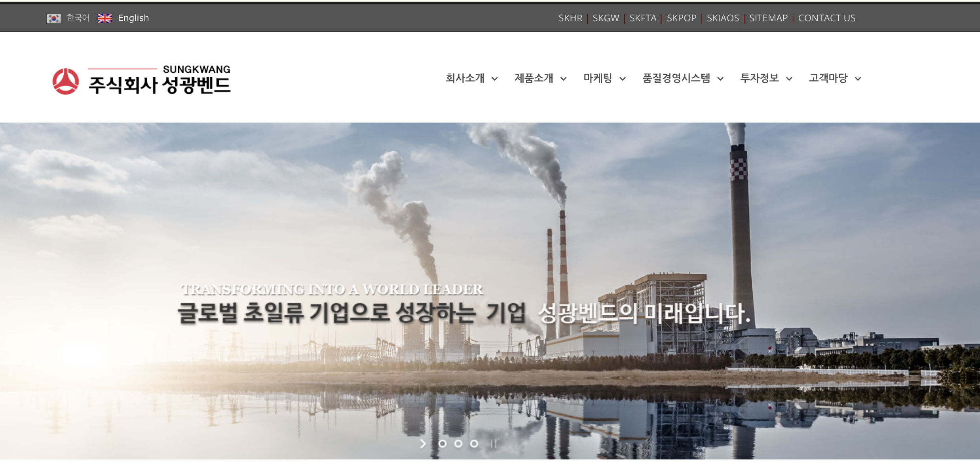Click the South Korean flag icon
Image resolution: width=980 pixels, height=463 pixels.
pyautogui.click(x=54, y=18)
